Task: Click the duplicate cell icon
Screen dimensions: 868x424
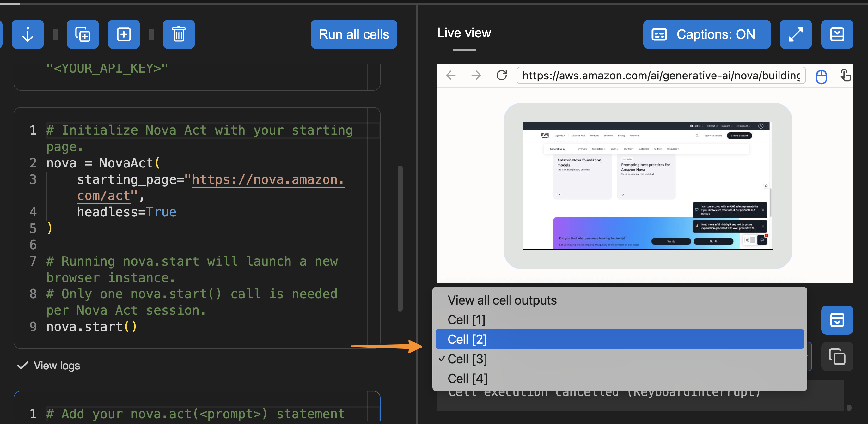Action: pos(83,34)
